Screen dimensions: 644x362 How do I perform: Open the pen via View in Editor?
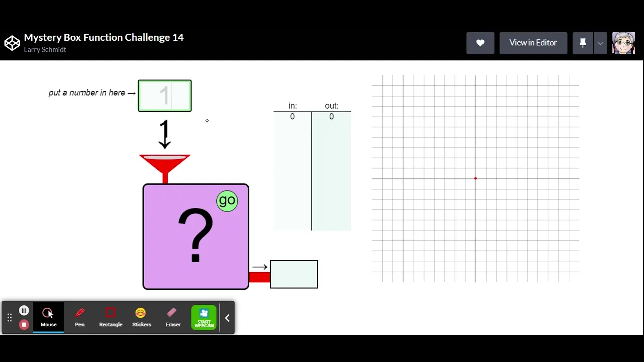(533, 43)
